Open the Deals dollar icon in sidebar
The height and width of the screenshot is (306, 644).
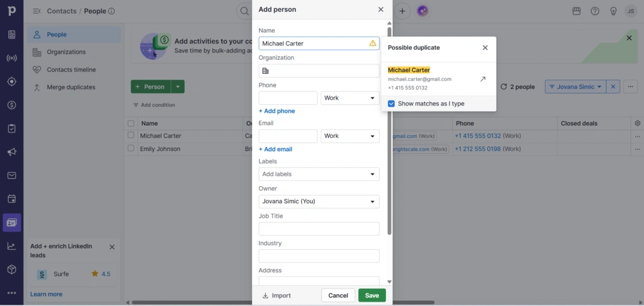click(11, 105)
